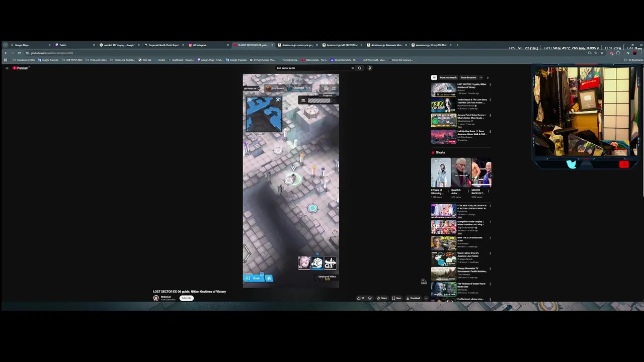Start voice search with the microphone
Image resolution: width=644 pixels, height=362 pixels.
pos(369,68)
